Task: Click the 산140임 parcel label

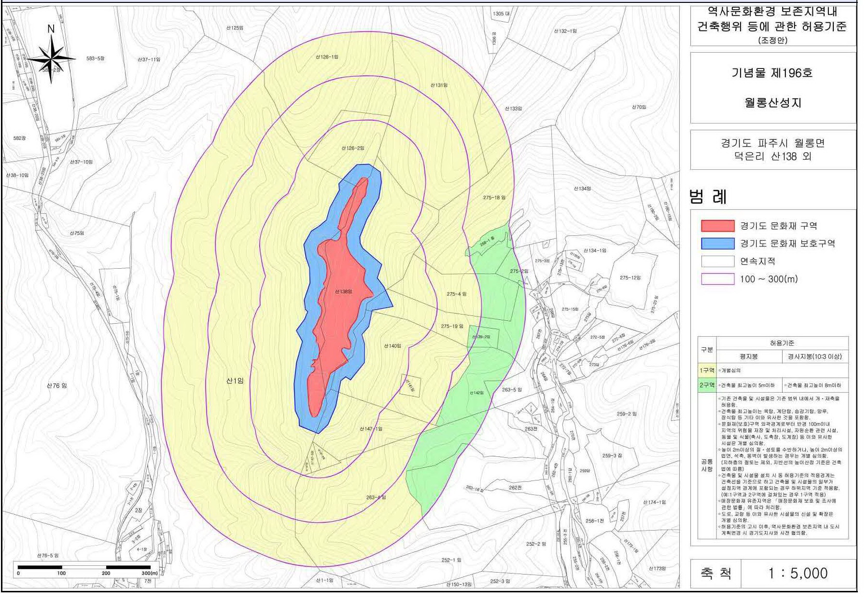Action: coord(392,346)
